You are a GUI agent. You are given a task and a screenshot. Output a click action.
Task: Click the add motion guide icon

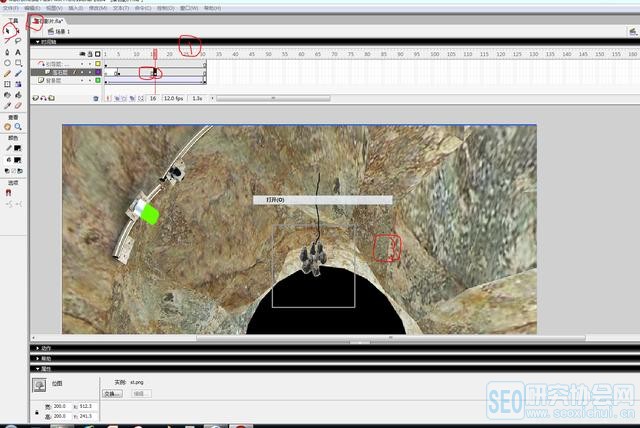(x=43, y=98)
